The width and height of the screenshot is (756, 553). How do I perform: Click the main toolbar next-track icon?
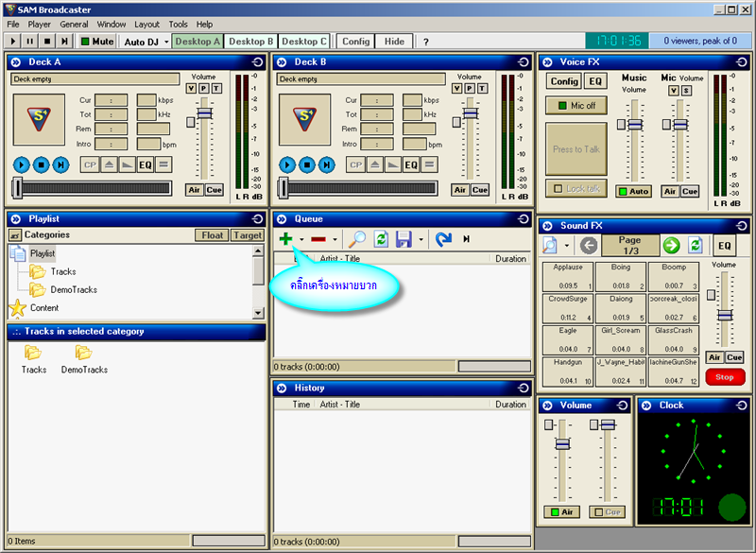tap(64, 42)
